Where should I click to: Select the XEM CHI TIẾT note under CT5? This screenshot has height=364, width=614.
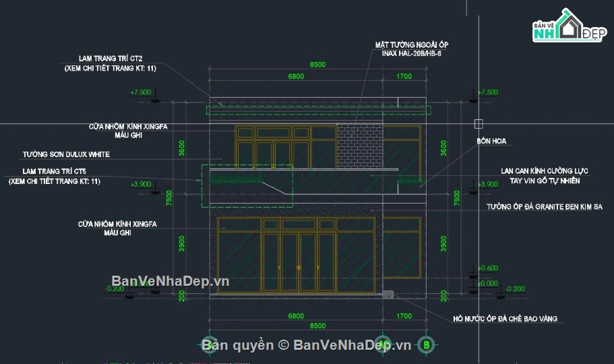click(x=55, y=181)
